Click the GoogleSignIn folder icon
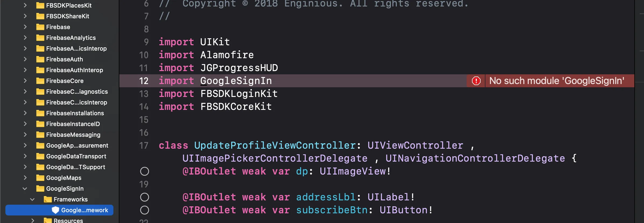The image size is (644, 223). point(40,189)
